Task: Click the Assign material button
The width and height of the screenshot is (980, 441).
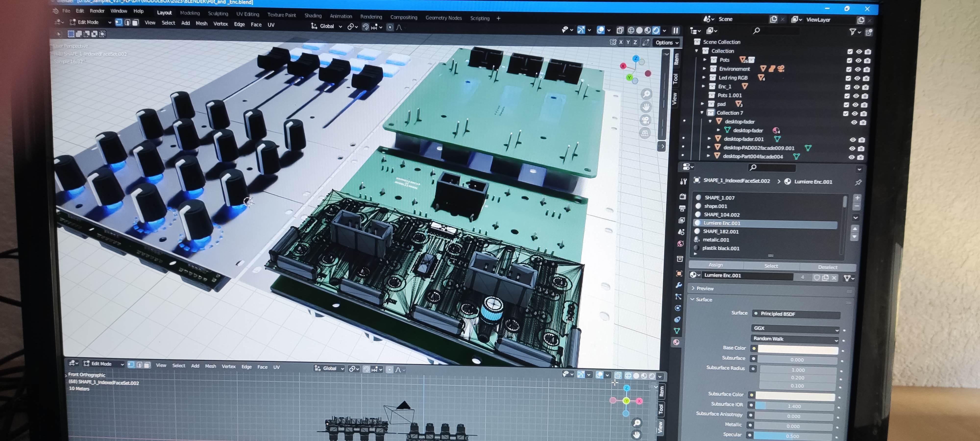Action: click(715, 265)
